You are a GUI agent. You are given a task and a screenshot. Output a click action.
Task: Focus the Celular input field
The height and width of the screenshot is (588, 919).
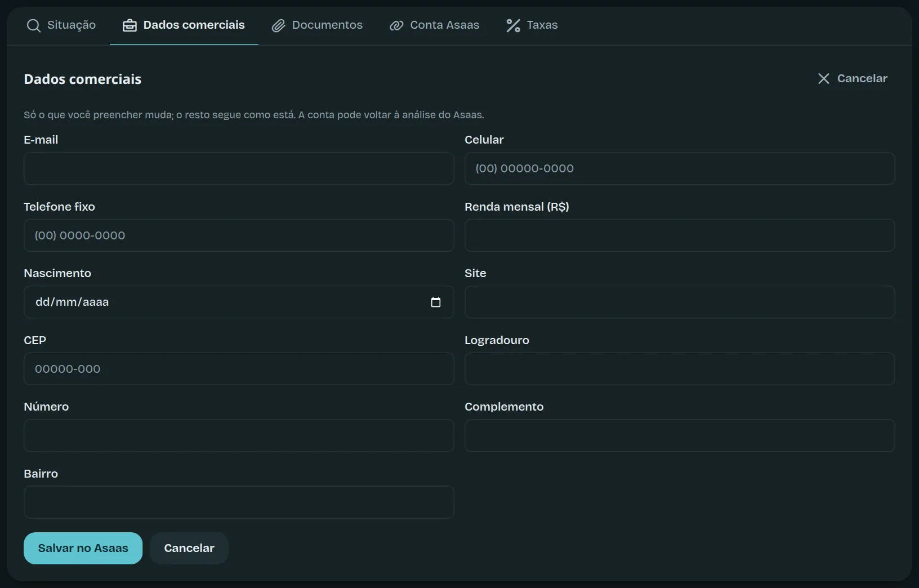pyautogui.click(x=680, y=168)
